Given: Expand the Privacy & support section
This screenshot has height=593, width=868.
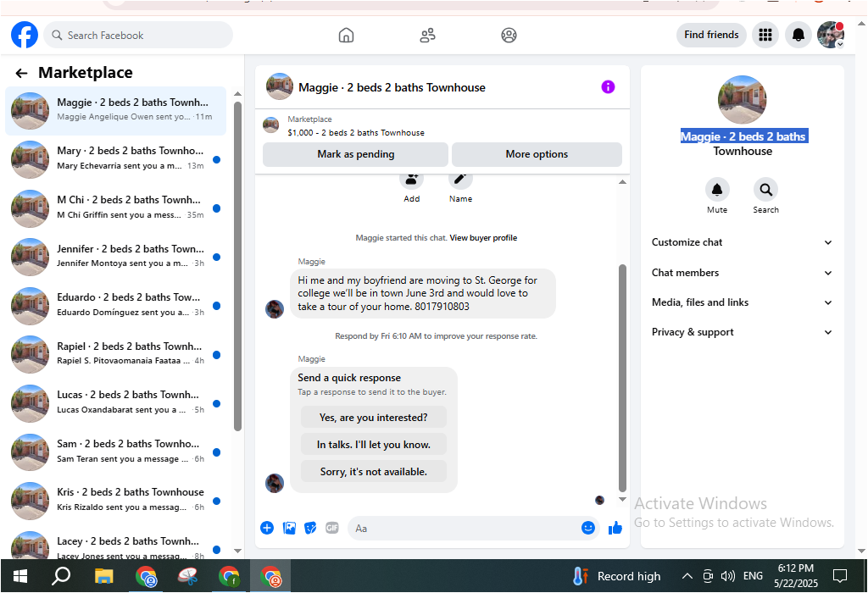Looking at the screenshot, I should click(x=742, y=332).
